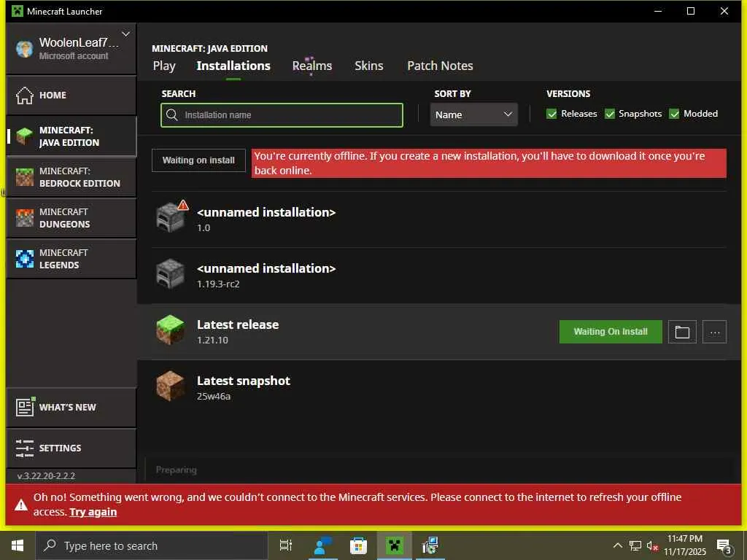
Task: Click the furnace icon with warning badge
Action: [x=171, y=217]
